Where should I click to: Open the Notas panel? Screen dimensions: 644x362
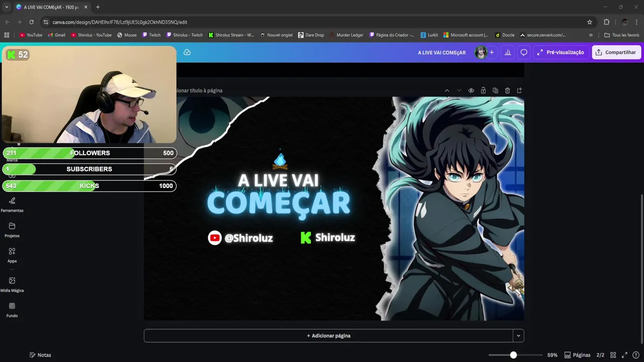pos(40,355)
